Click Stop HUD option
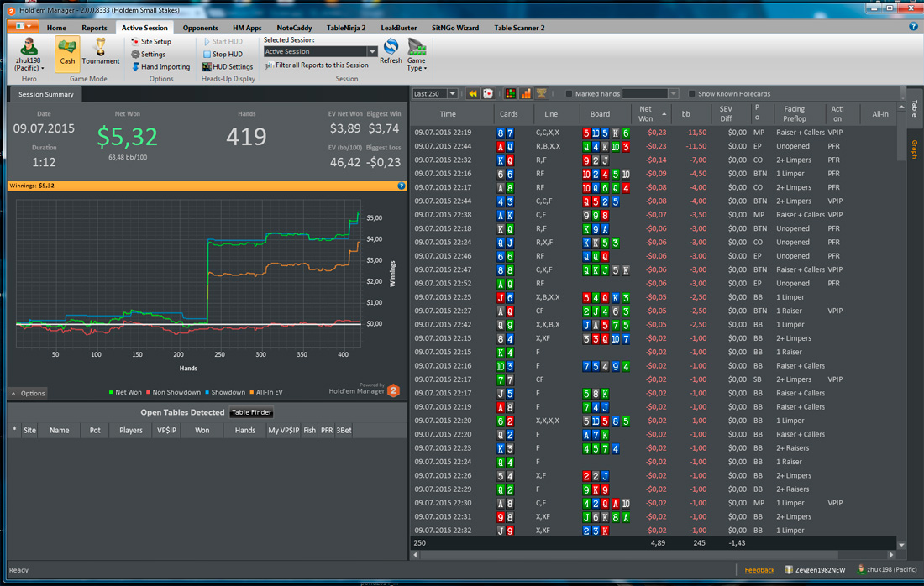924x586 pixels. [223, 55]
